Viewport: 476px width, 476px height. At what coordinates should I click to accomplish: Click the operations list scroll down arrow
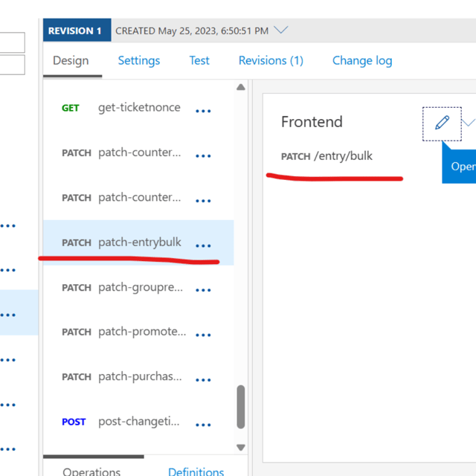[240, 448]
